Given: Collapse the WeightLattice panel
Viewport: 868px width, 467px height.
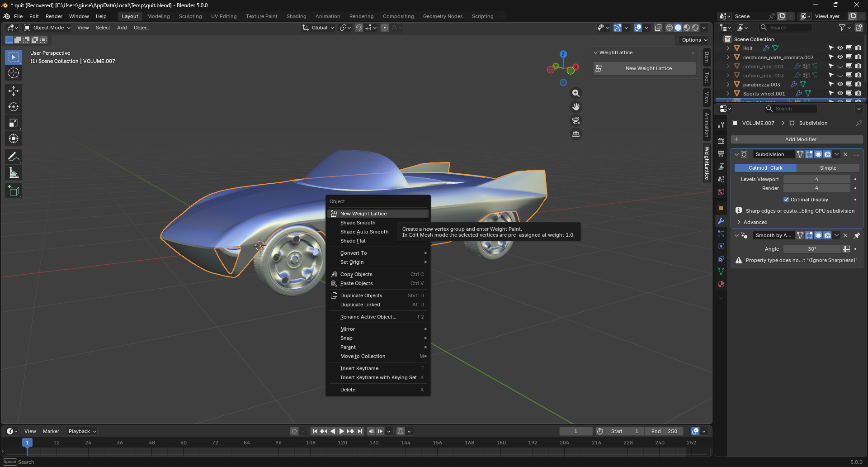Looking at the screenshot, I should coord(596,52).
